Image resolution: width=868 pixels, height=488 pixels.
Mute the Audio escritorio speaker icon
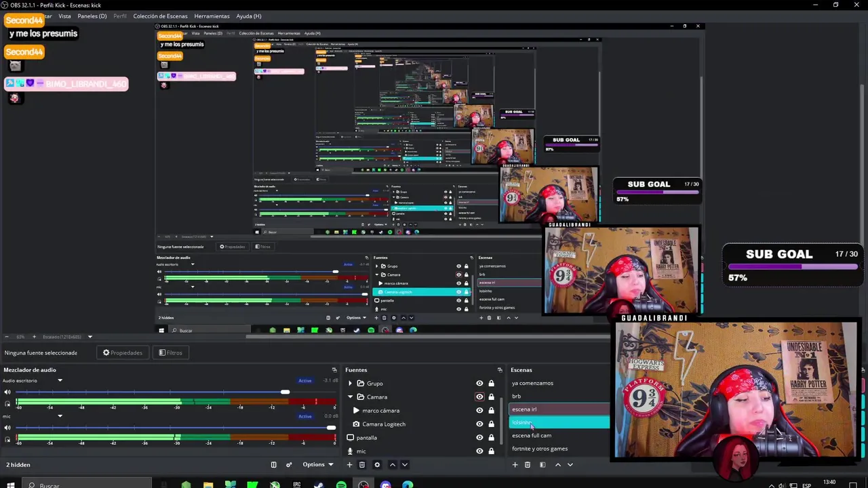pos(7,392)
